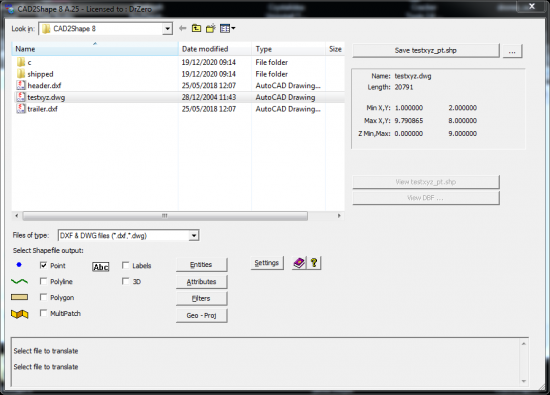This screenshot has width=550, height=395.
Task: Create a new folder icon
Action: pyautogui.click(x=210, y=28)
